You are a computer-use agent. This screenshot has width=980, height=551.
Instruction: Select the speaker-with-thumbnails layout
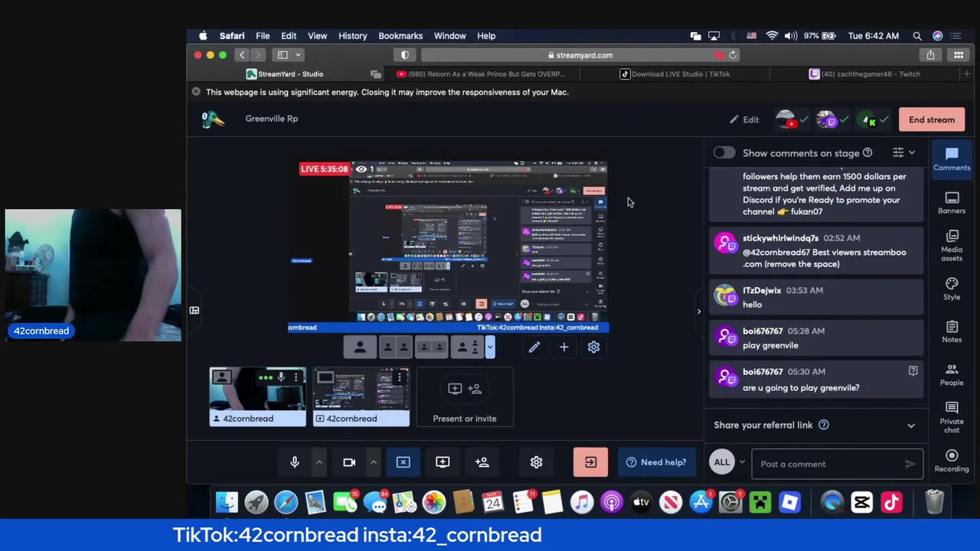(467, 347)
